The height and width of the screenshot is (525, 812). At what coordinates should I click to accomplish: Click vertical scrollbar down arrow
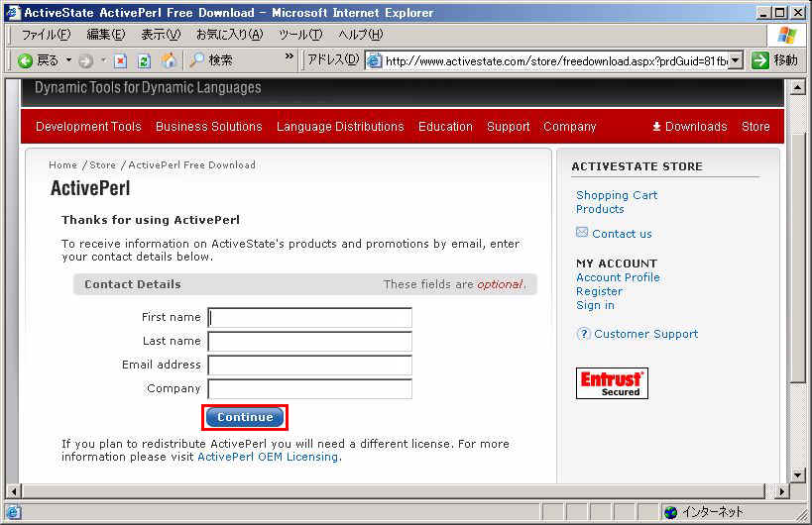click(798, 474)
